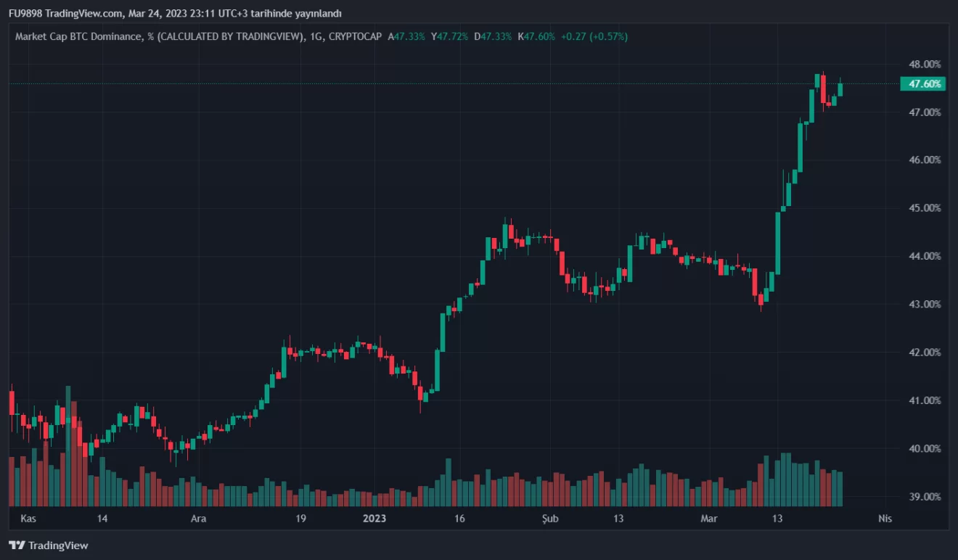Click the Şub month marker on time axis
Screen dimensions: 958x560
tap(551, 519)
